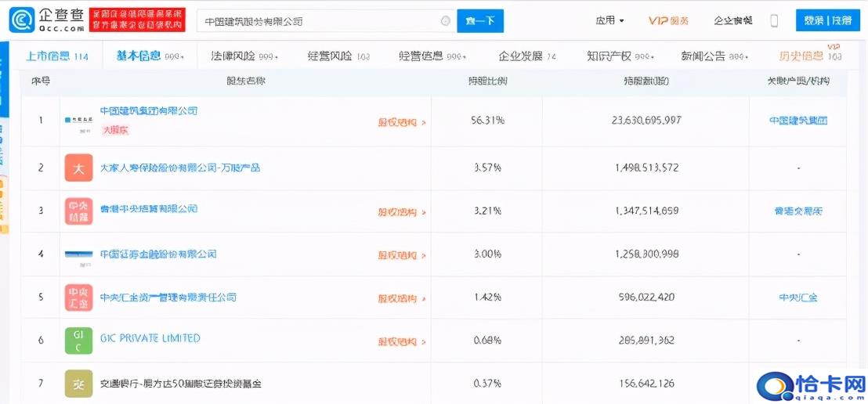Click the Central Huijin avatar icon
Screen dimensions: 868x404
click(x=78, y=298)
